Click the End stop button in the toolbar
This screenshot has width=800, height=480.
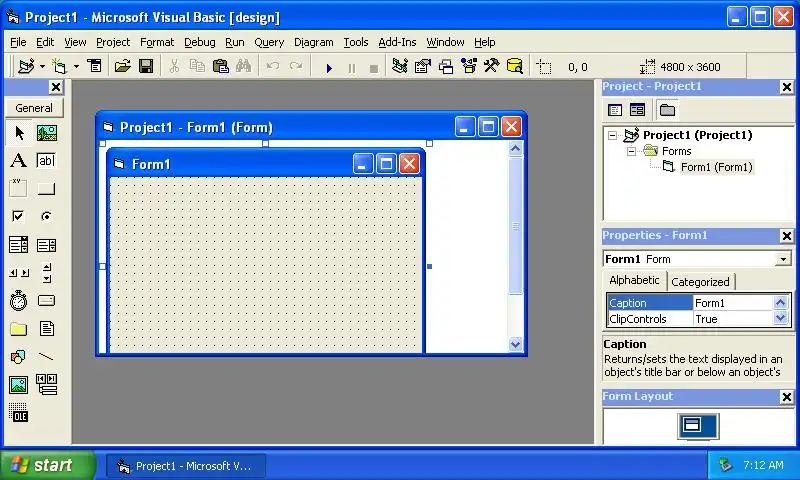pos(374,68)
